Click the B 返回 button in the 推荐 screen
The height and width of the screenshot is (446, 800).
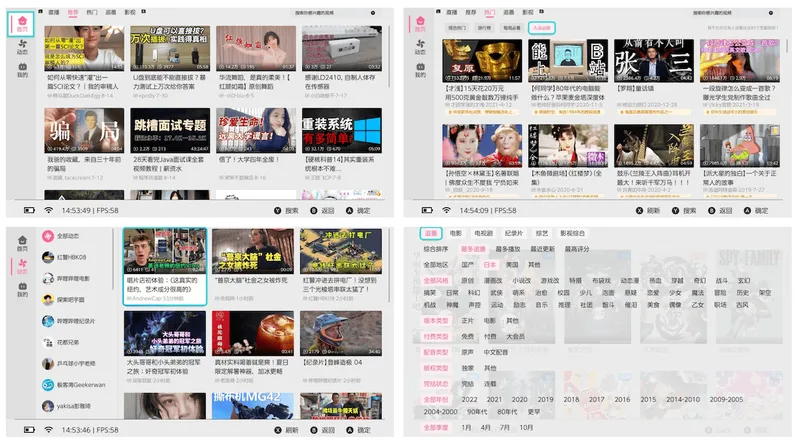click(322, 210)
